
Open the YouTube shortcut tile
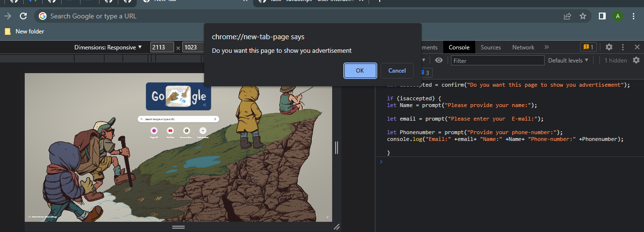(170, 132)
